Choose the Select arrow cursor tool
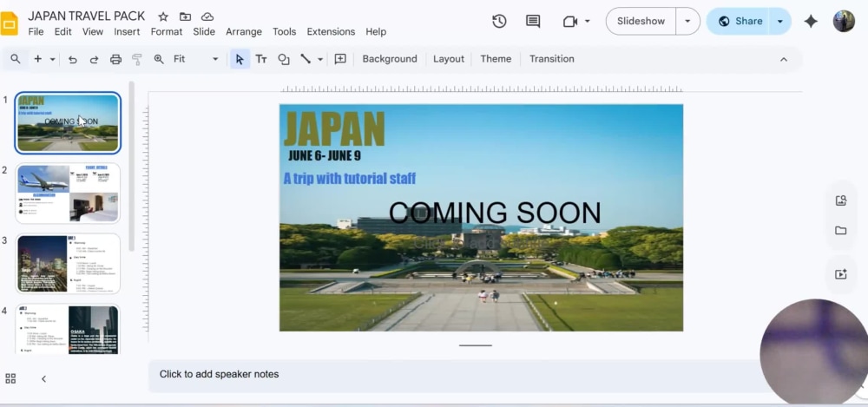 click(240, 59)
